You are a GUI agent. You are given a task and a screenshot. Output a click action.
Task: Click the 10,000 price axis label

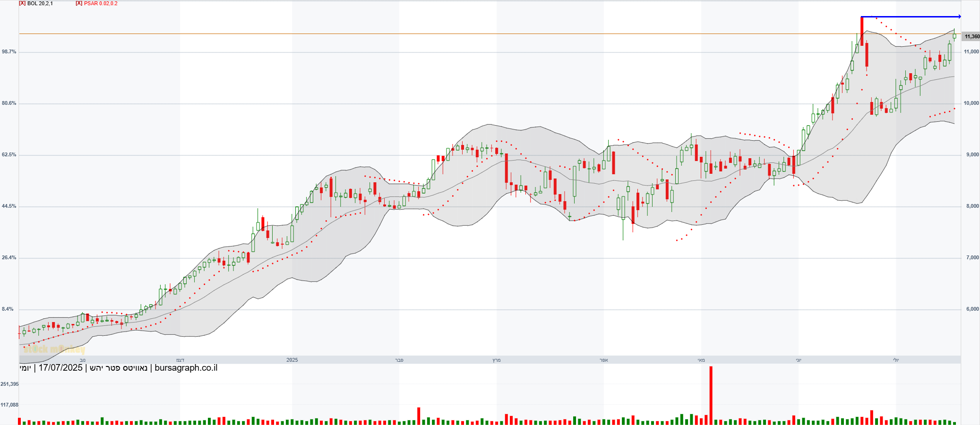(x=971, y=103)
